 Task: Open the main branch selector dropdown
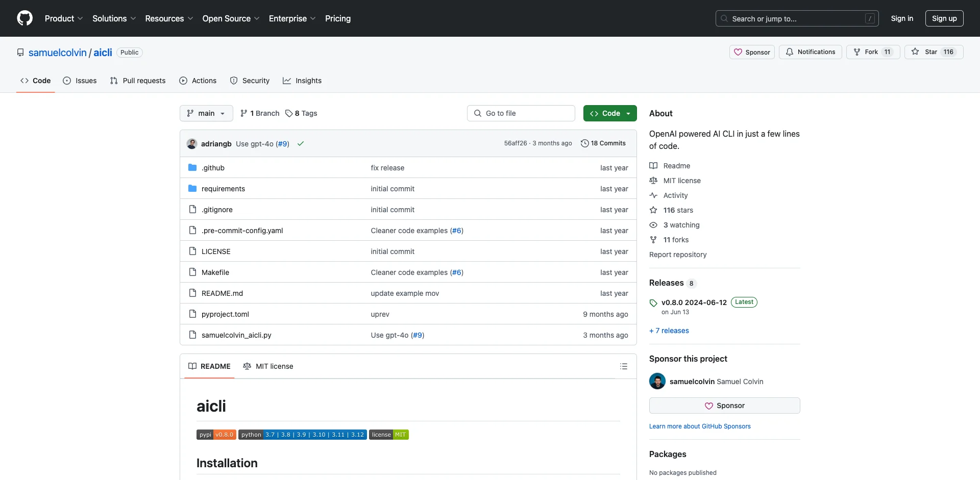click(206, 113)
